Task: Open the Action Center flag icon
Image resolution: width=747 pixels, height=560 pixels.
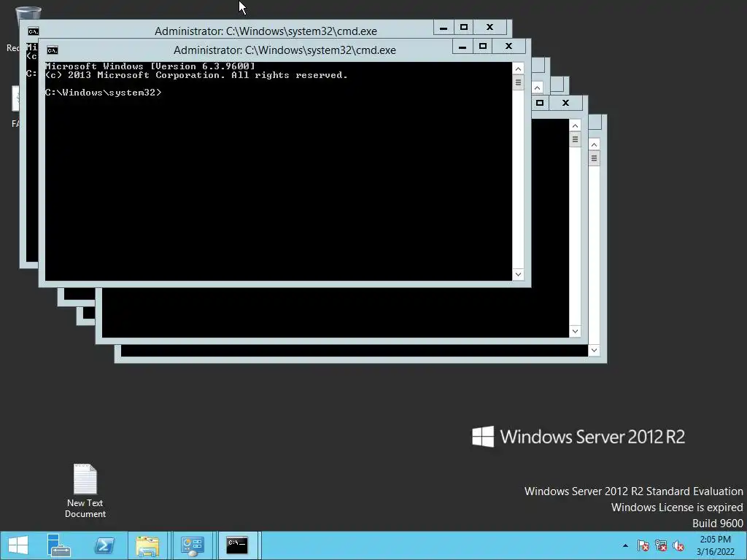Action: pyautogui.click(x=643, y=545)
